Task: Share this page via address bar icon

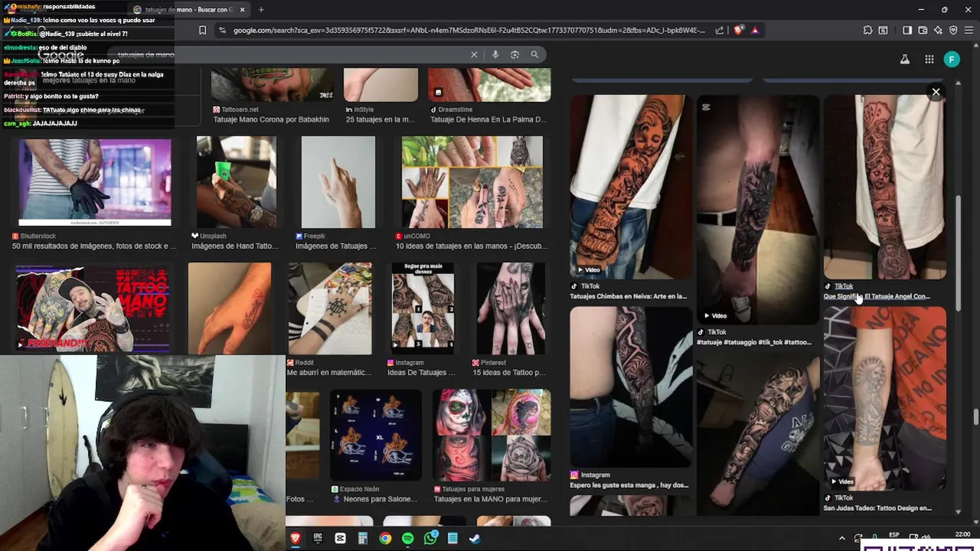Action: 720,31
